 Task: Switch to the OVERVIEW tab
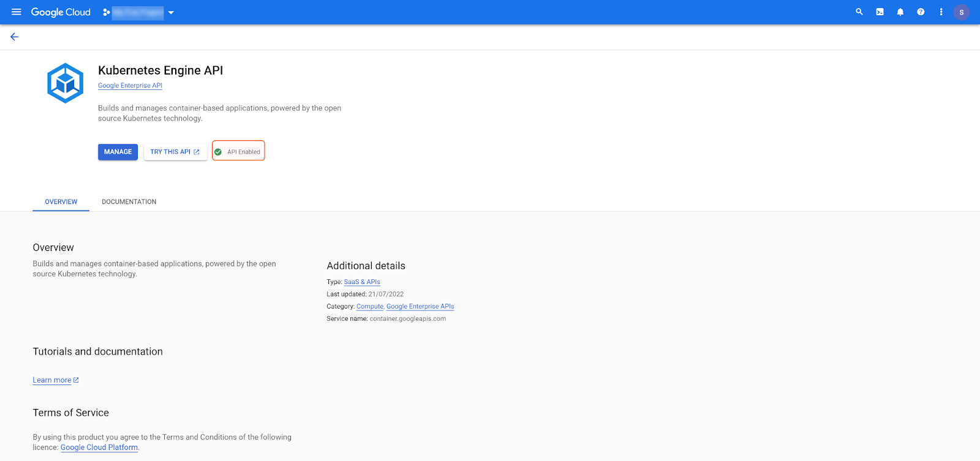[61, 202]
